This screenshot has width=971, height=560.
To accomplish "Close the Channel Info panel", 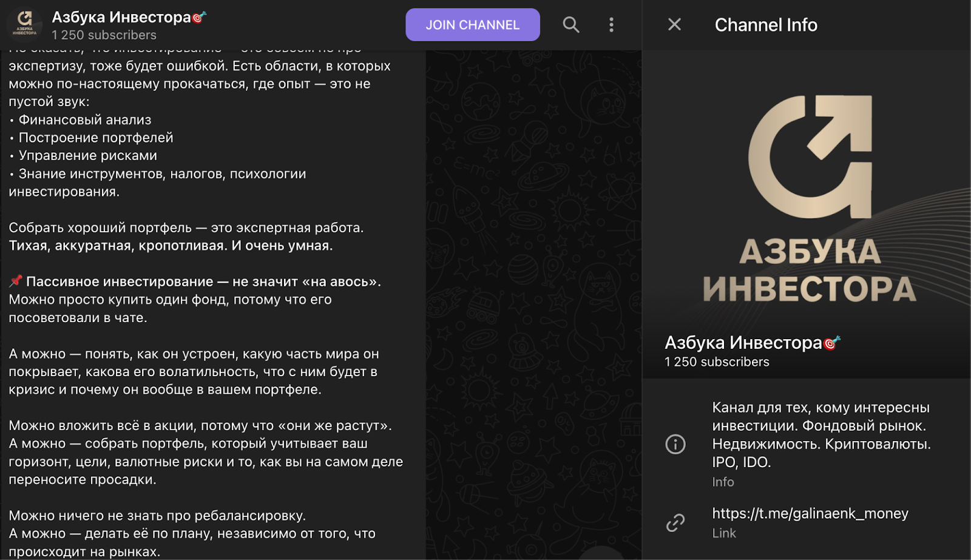I will click(x=674, y=25).
